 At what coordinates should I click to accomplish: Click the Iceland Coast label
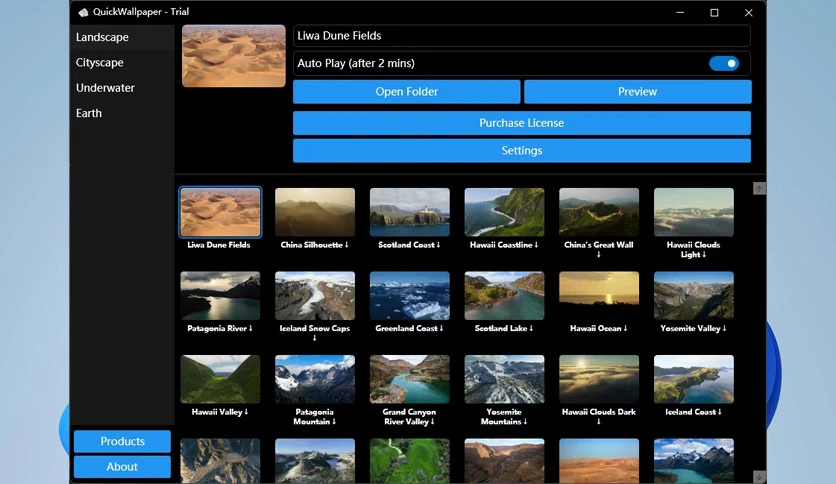pyautogui.click(x=693, y=412)
